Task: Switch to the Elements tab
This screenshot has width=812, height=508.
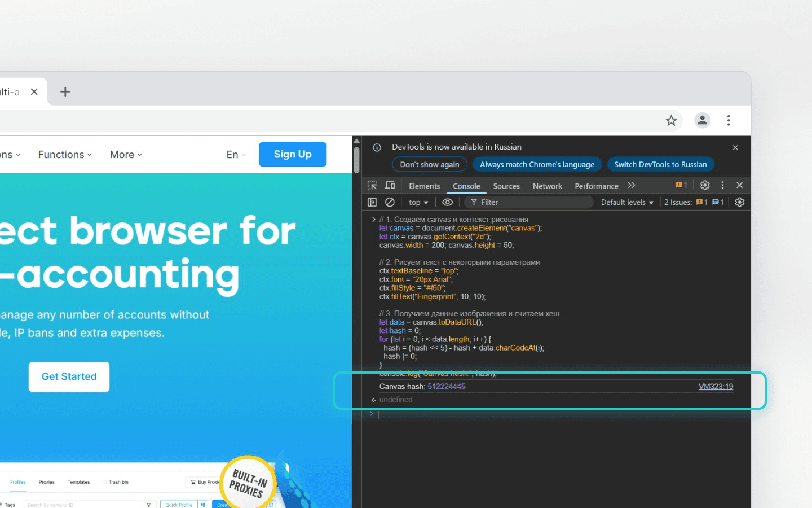Action: 424,186
